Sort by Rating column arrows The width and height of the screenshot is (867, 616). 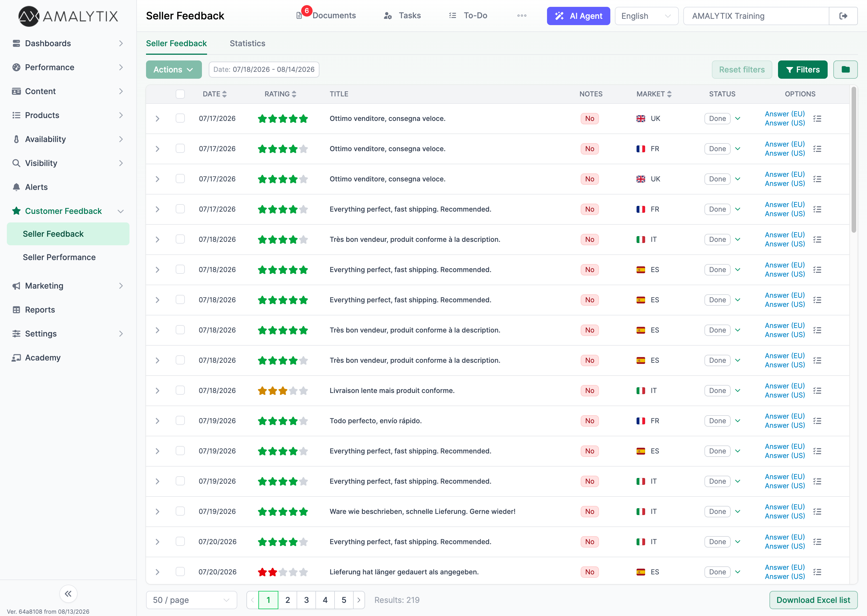click(x=294, y=94)
